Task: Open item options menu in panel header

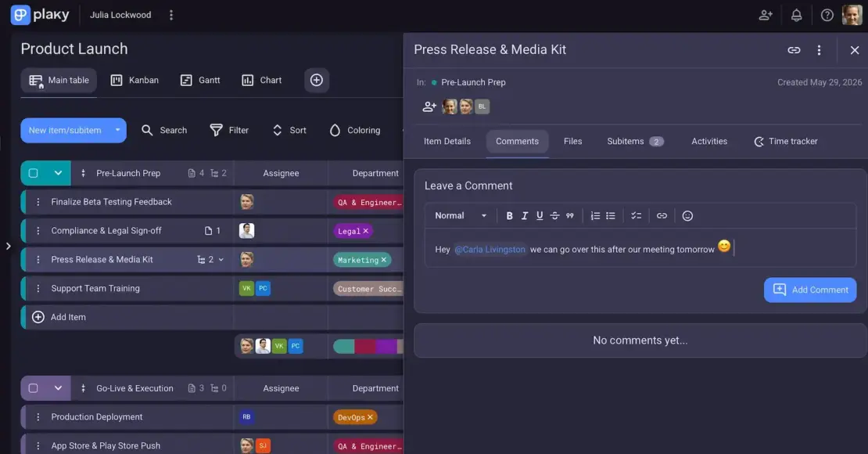Action: pyautogui.click(x=820, y=50)
